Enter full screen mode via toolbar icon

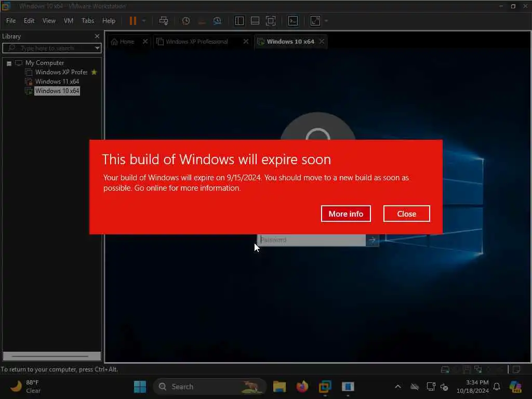(270, 21)
